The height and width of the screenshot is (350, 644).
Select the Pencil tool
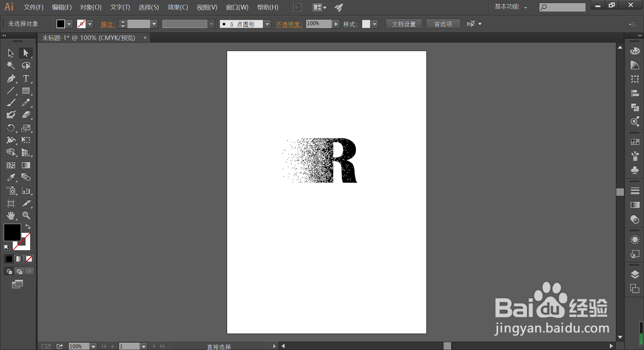(26, 102)
